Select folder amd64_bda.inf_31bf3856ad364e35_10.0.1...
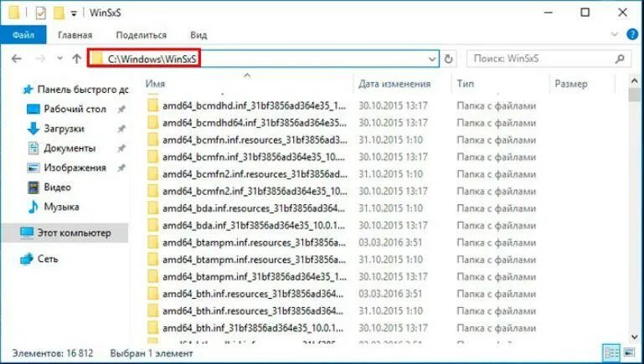The height and width of the screenshot is (364, 644). point(254,225)
